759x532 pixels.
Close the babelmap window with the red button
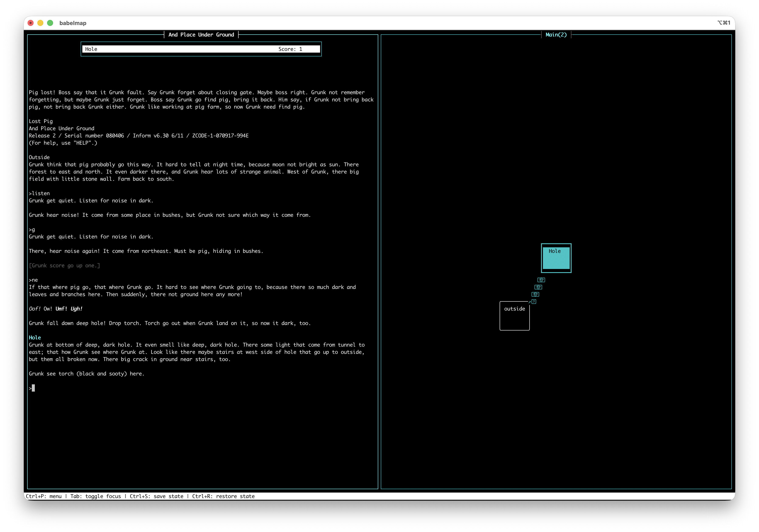coord(30,23)
